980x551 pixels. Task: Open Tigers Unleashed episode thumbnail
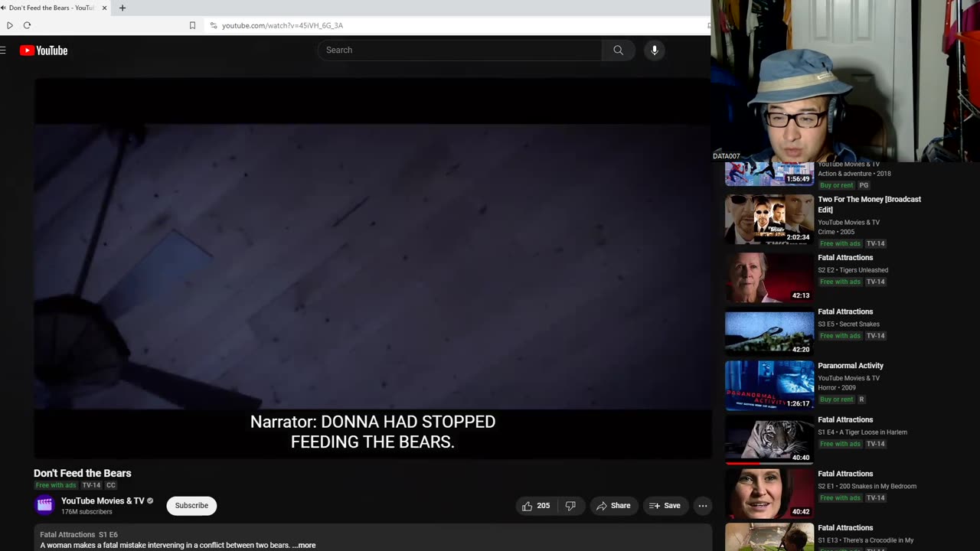click(769, 277)
